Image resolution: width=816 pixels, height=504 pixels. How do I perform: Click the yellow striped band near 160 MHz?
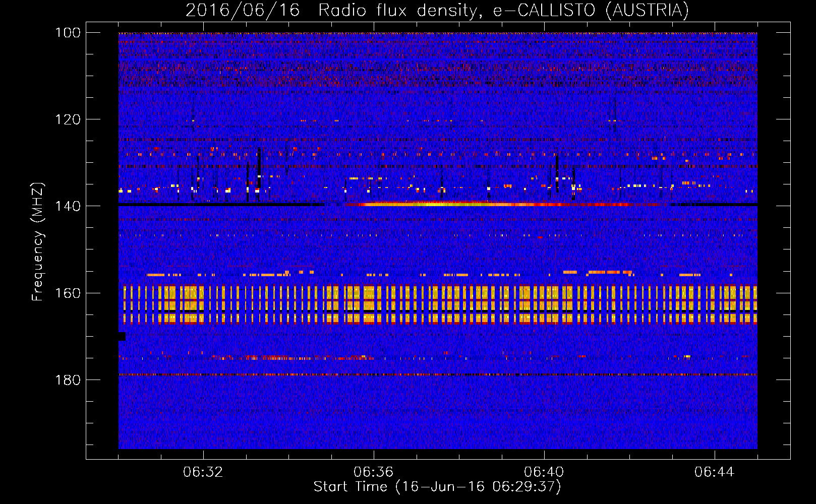coord(440,304)
